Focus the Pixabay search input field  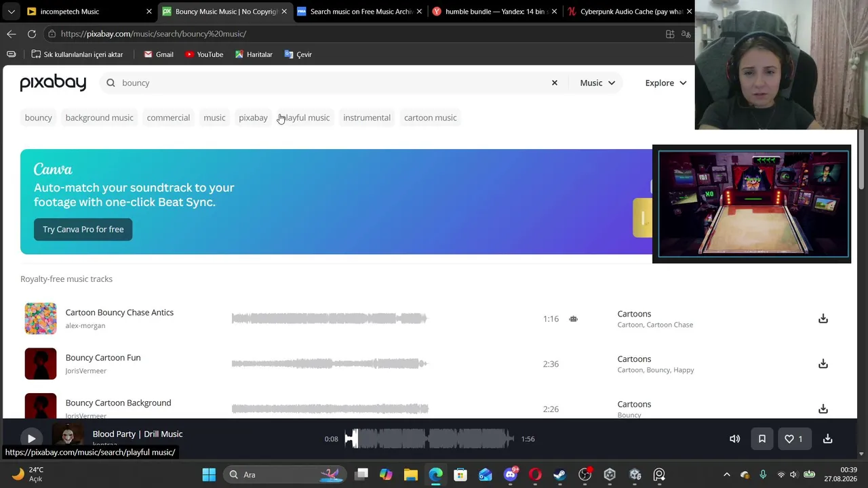[x=332, y=83]
